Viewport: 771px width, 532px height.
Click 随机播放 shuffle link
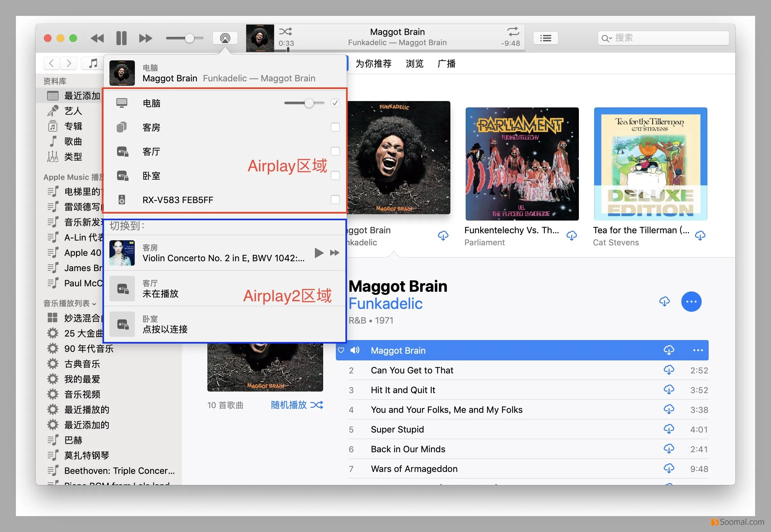297,405
